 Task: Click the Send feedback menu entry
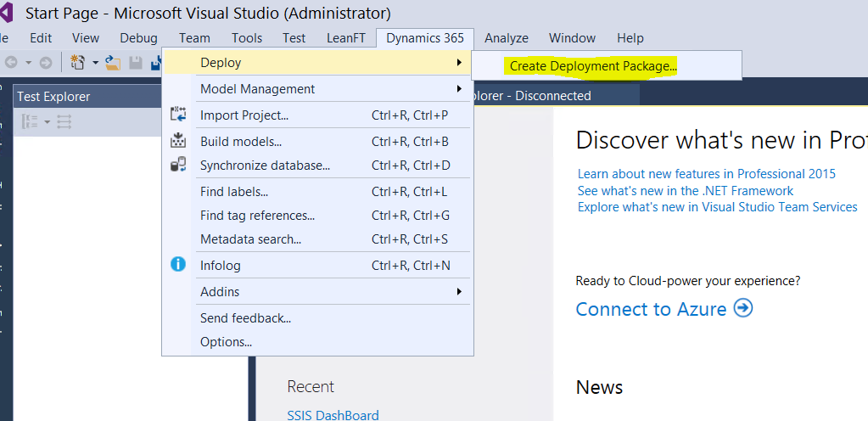(x=245, y=318)
